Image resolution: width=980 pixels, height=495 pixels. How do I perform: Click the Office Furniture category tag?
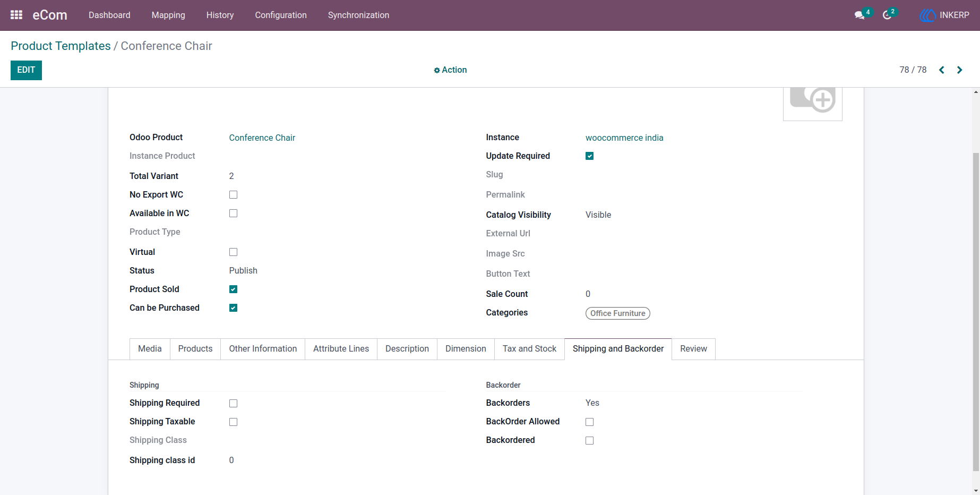click(x=618, y=313)
